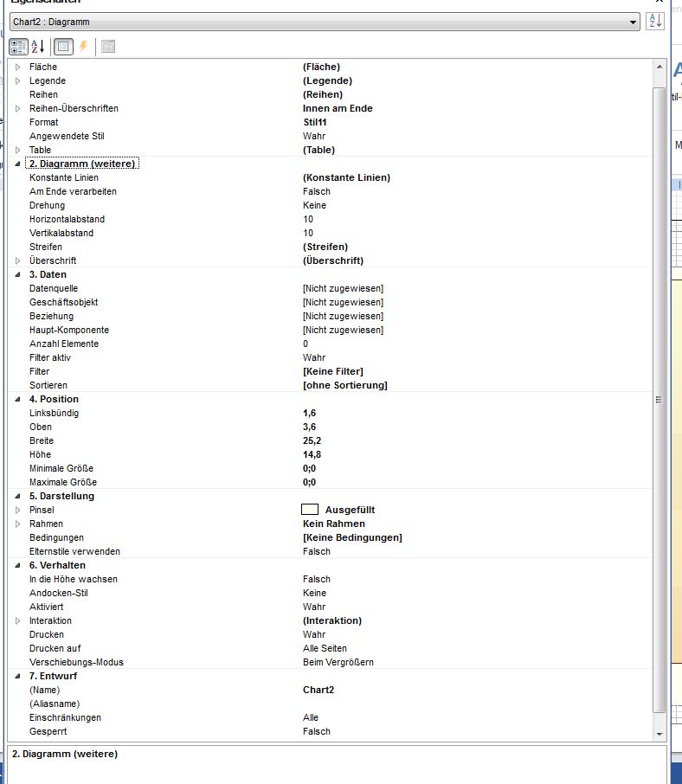Click the Höhe value 14,8
Image resolution: width=682 pixels, height=784 pixels.
tap(312, 454)
